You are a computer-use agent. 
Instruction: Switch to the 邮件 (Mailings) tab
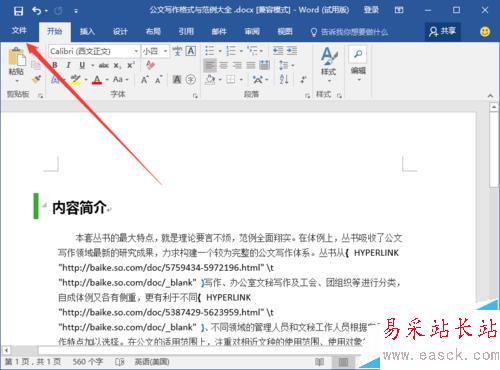pos(219,32)
